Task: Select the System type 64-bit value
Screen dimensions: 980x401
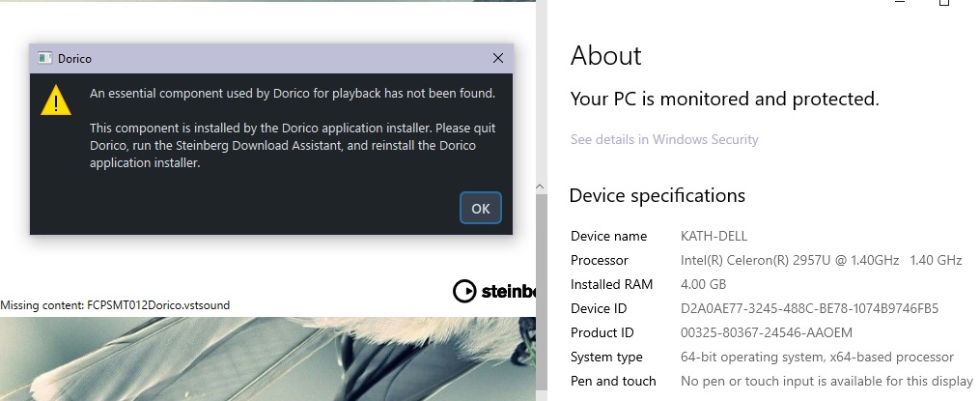Action: (x=817, y=358)
